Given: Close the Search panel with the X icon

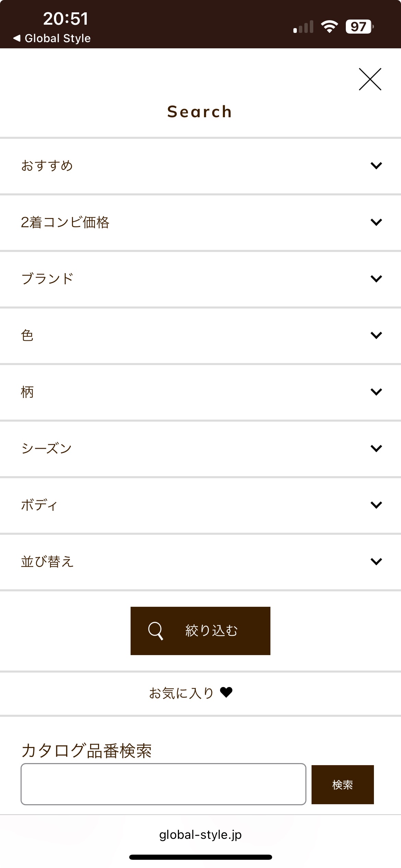Looking at the screenshot, I should pyautogui.click(x=370, y=79).
